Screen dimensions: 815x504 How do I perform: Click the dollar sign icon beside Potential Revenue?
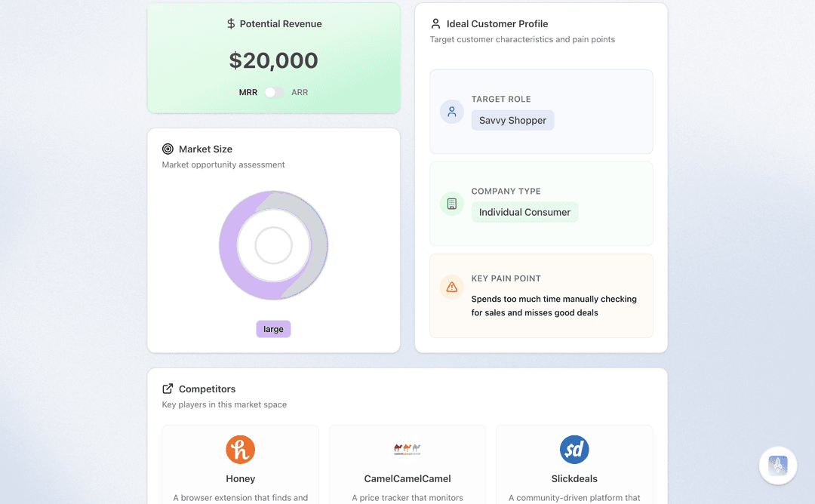coord(231,24)
